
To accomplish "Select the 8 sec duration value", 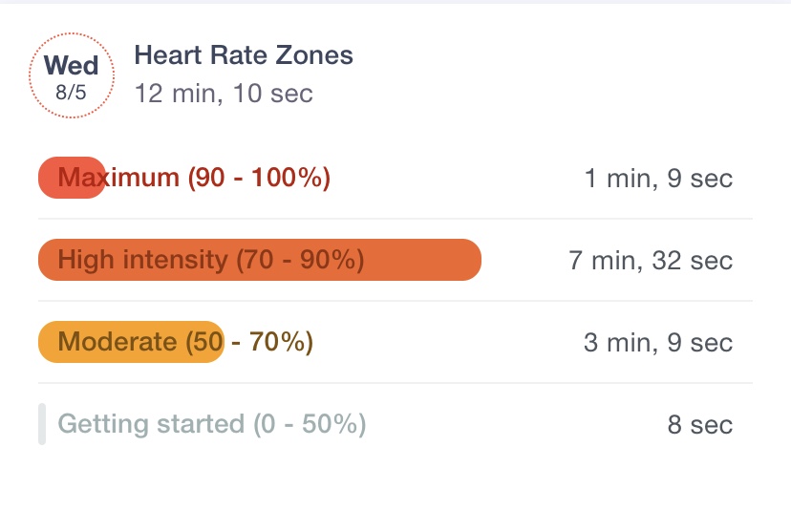I will pos(700,425).
